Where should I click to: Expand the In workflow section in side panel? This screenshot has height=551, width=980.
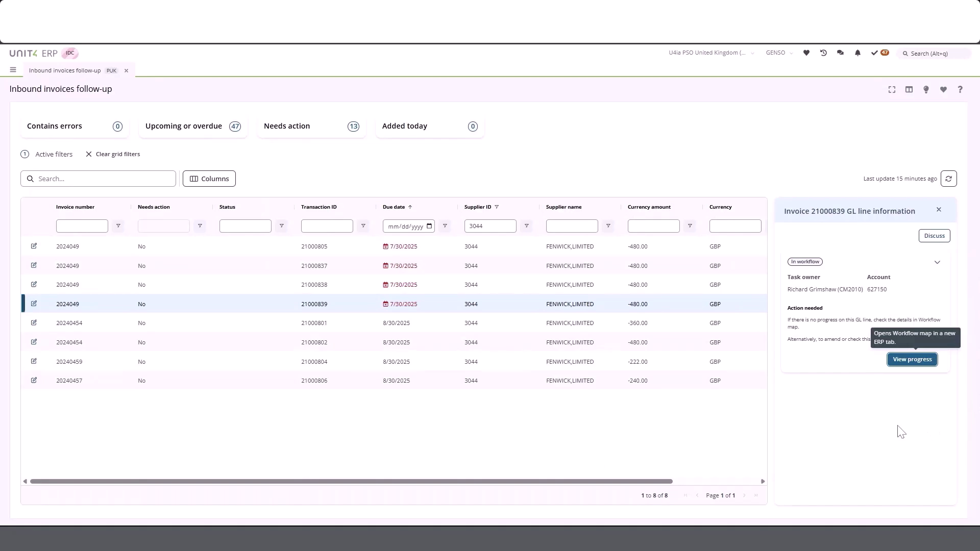click(937, 262)
